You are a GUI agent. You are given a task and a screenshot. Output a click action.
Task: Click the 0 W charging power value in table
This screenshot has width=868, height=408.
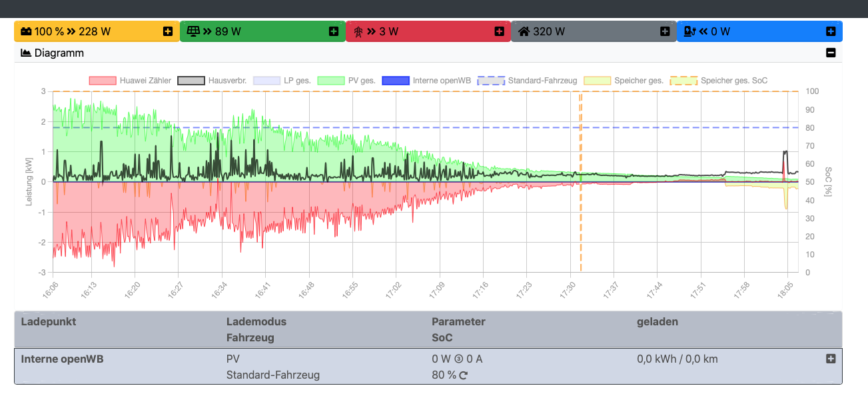tap(442, 359)
